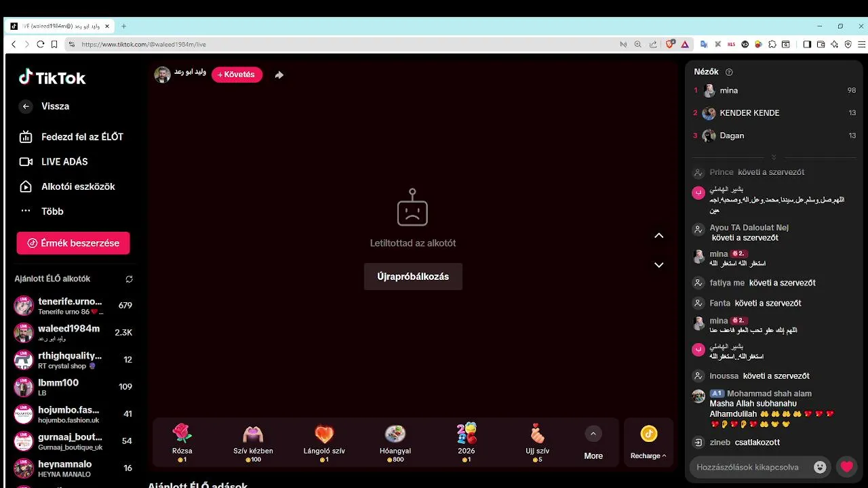Open Brave Rewards triangle icon
The image size is (868, 488).
[x=685, y=44]
